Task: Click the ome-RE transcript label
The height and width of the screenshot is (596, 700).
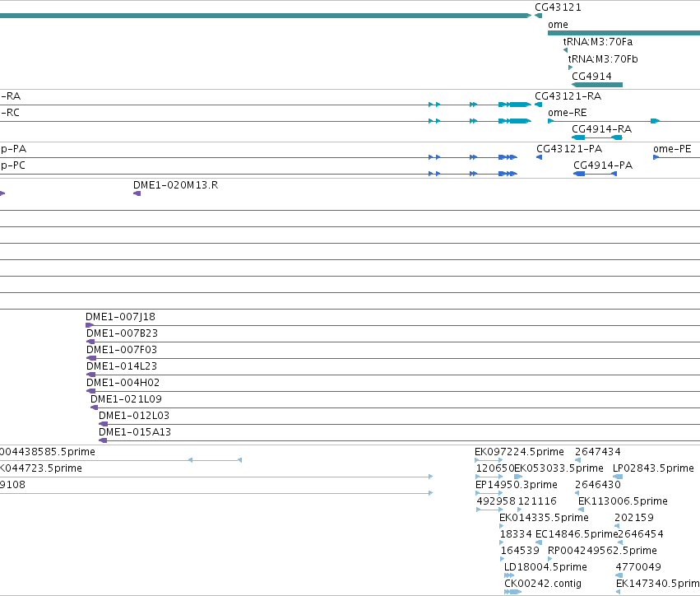Action: [x=568, y=113]
